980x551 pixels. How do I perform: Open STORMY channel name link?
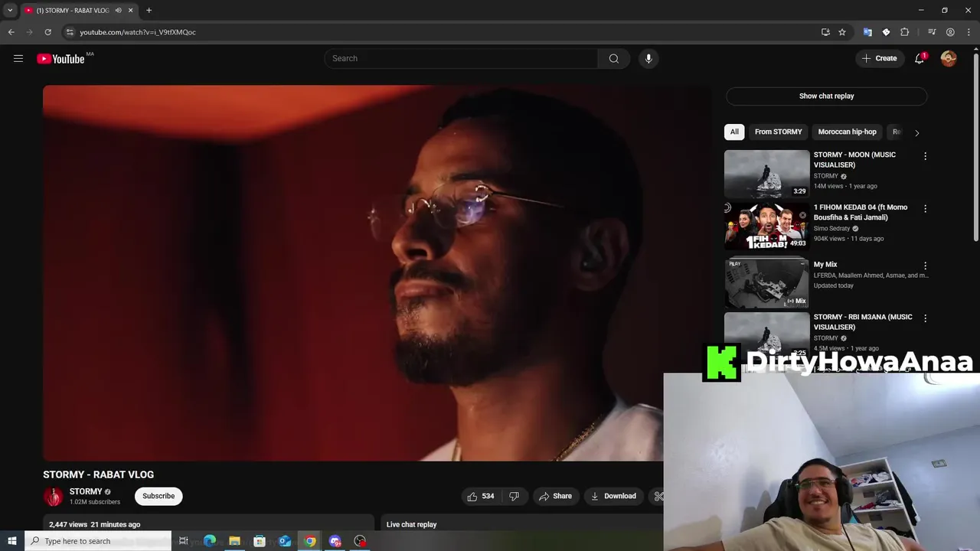(86, 491)
